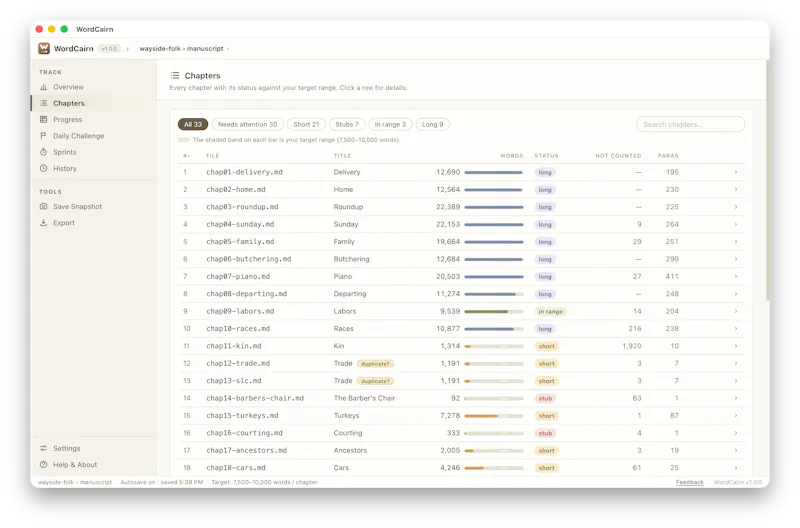
Task: Click the Export download icon
Action: click(x=43, y=223)
